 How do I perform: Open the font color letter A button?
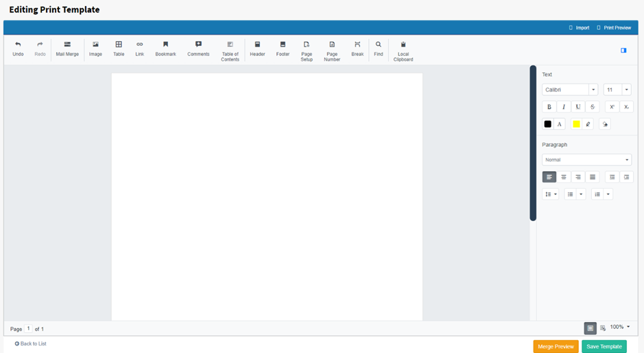(x=560, y=124)
